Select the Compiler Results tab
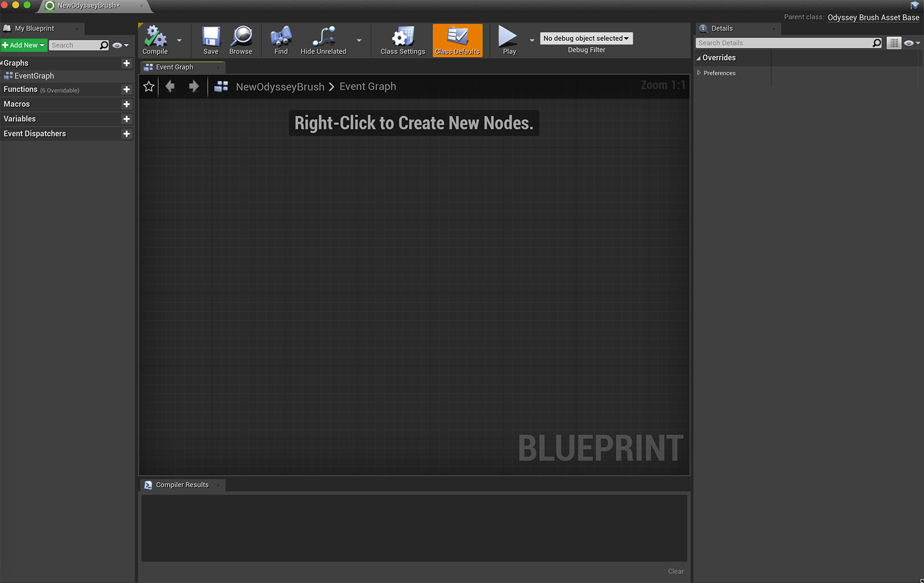 point(181,485)
